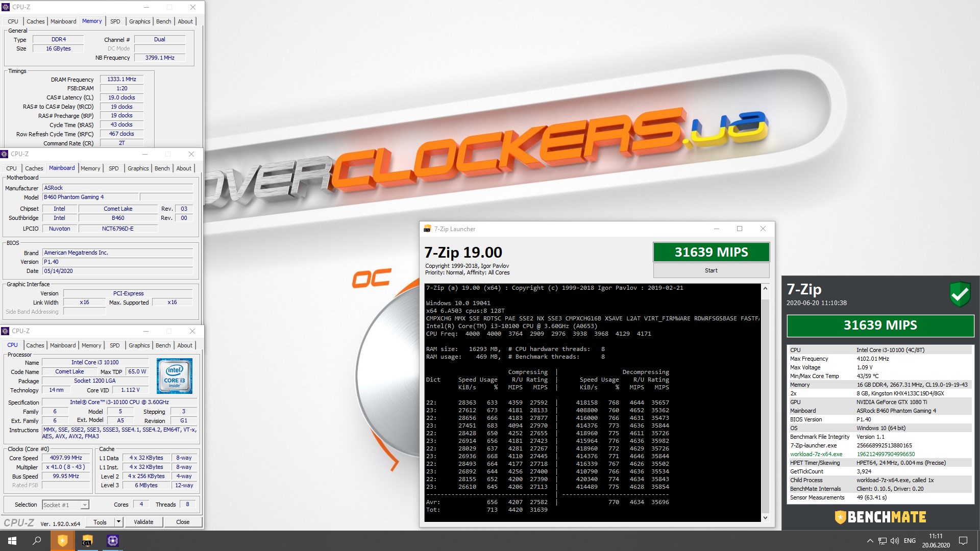Close the top CPU-Z Memory window

pos(192,7)
